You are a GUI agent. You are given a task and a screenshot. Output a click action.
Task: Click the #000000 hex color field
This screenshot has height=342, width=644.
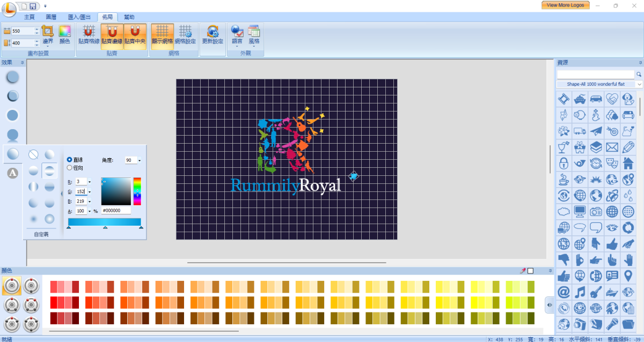115,211
